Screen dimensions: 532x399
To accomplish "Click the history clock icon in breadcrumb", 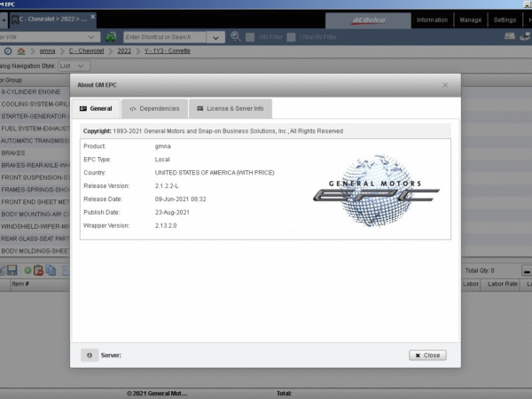I will 8,51.
